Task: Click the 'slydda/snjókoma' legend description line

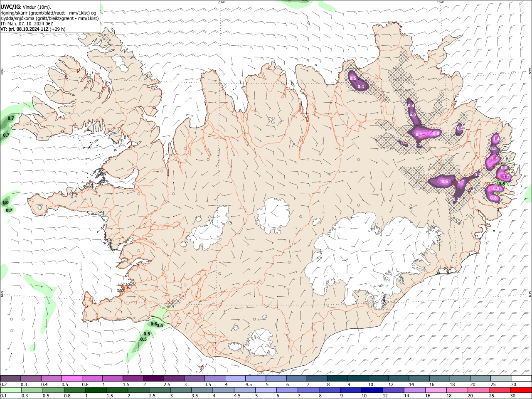Action: point(49,18)
